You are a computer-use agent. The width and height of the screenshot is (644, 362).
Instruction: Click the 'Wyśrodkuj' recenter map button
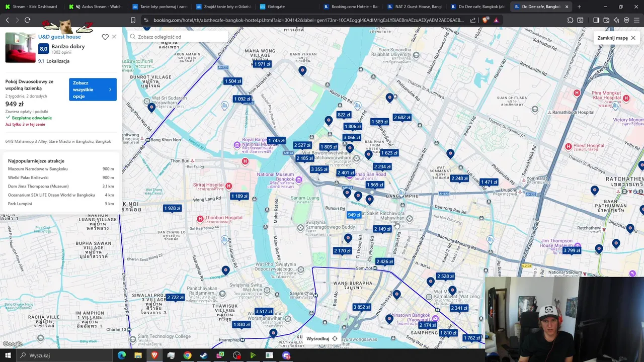tap(322, 338)
